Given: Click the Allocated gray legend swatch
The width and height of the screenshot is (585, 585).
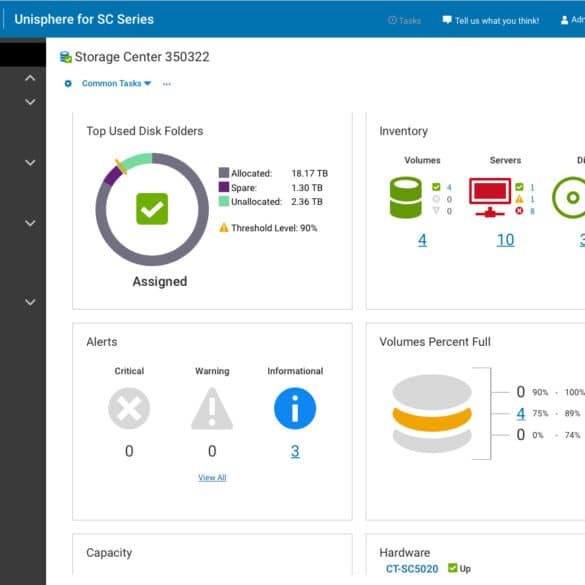Looking at the screenshot, I should coord(224,173).
